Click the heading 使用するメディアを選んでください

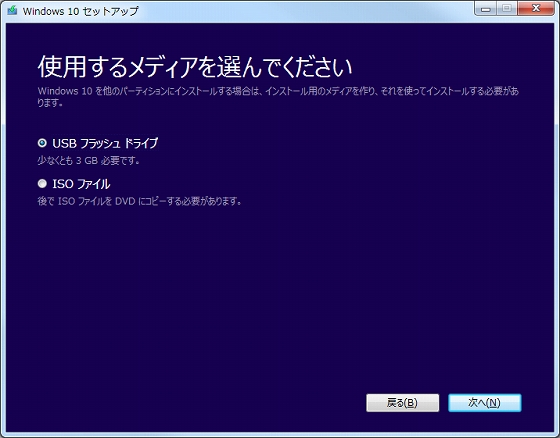(195, 67)
